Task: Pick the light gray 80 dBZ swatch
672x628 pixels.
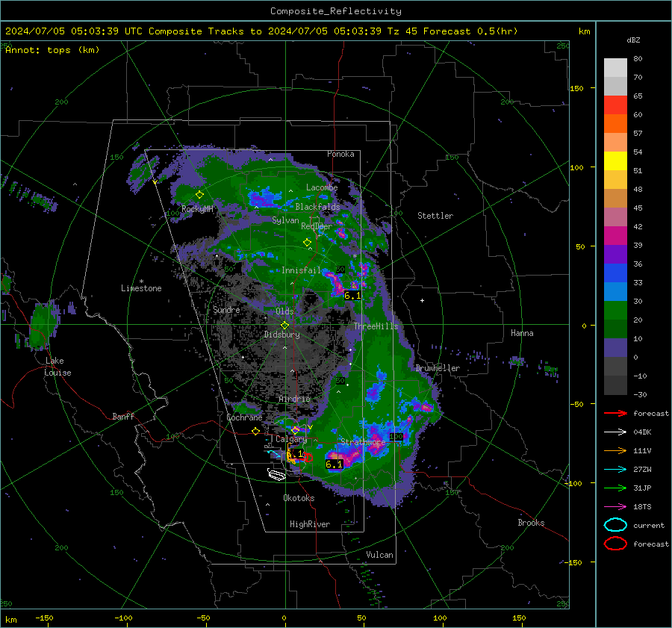Action: click(x=615, y=68)
